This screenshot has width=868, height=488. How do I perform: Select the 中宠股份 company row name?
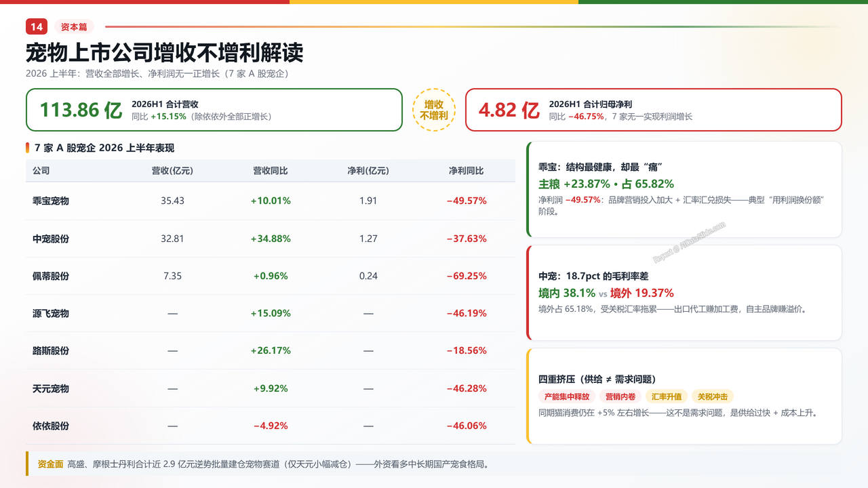(51, 239)
